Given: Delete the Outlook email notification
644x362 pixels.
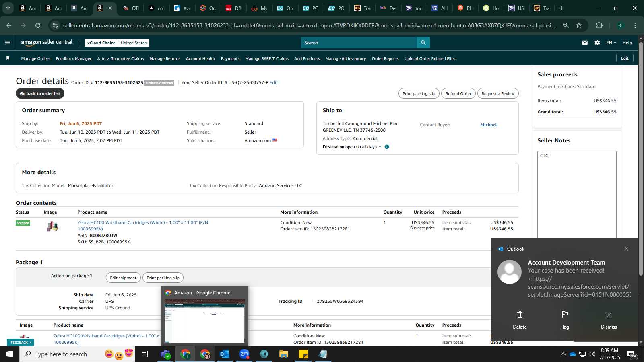Looking at the screenshot, I should point(520,320).
